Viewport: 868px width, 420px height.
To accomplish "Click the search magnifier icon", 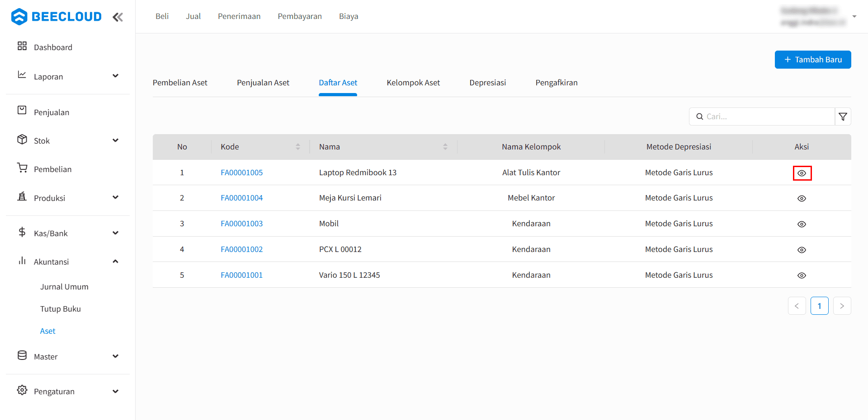I will [x=699, y=117].
